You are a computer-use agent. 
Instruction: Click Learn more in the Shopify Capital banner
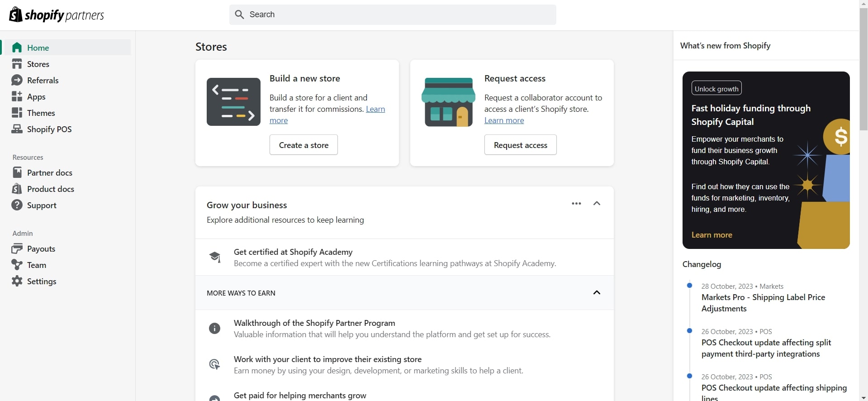711,235
